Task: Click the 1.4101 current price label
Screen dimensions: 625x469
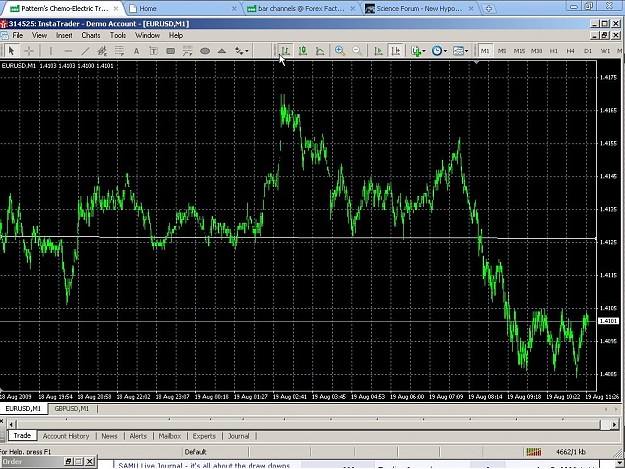Action: [x=609, y=321]
